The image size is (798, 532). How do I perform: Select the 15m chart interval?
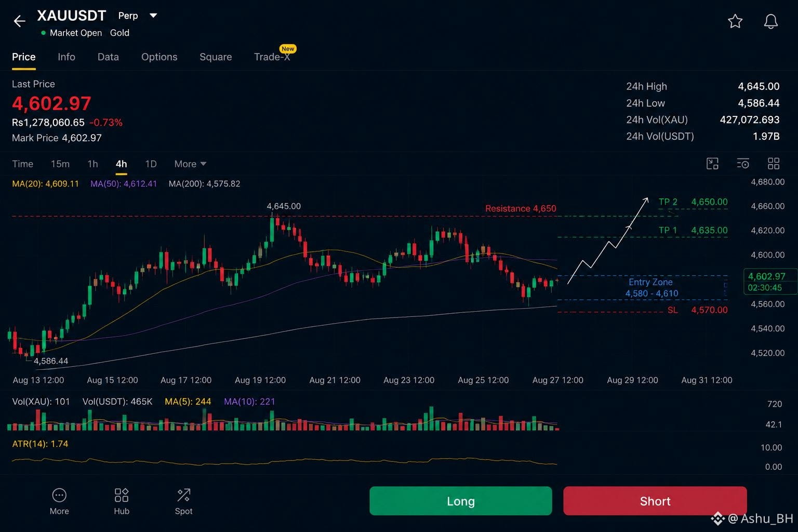click(60, 164)
